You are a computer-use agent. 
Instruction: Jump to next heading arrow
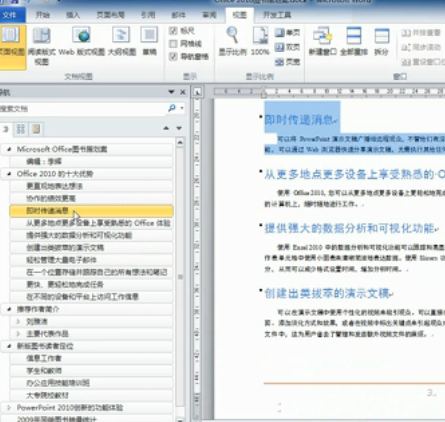(x=179, y=128)
